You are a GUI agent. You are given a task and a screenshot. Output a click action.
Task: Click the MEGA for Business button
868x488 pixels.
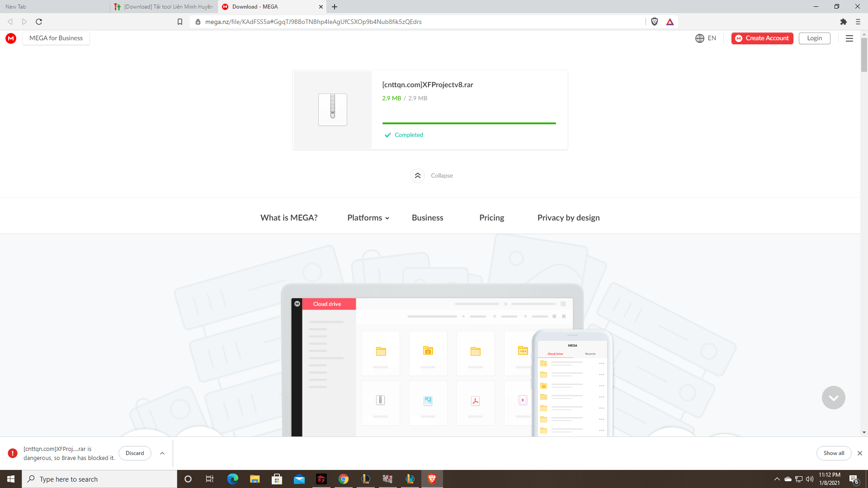pyautogui.click(x=56, y=38)
